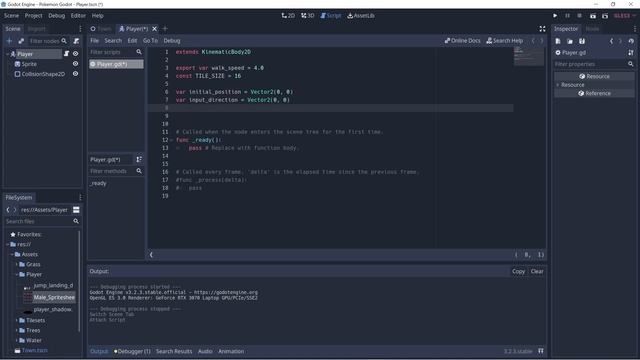This screenshot has width=640, height=360.
Task: Toggle FileSystem split view mode
Action: point(76,210)
